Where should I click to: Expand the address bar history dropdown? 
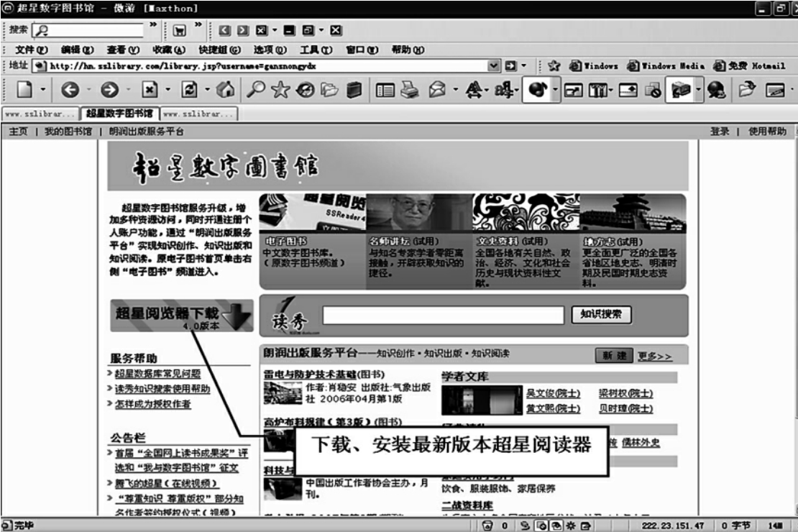[493, 65]
